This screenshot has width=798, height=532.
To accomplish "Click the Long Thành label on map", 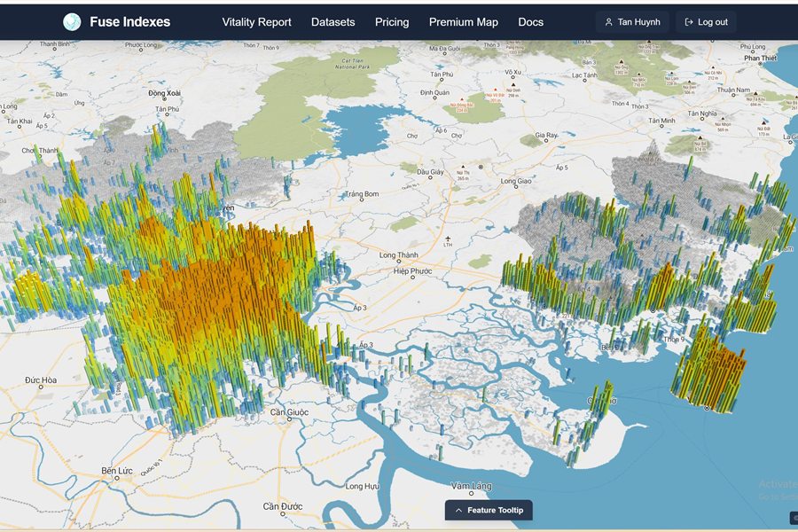I will tap(398, 254).
